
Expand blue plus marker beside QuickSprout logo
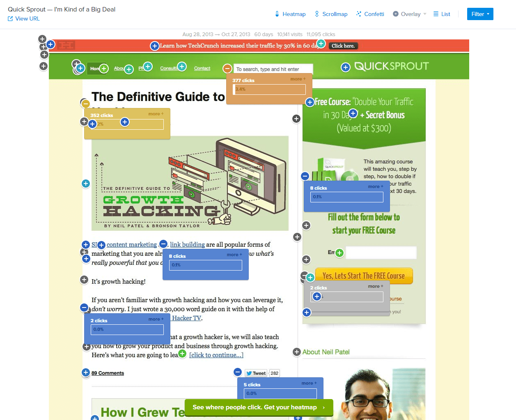pyautogui.click(x=346, y=67)
